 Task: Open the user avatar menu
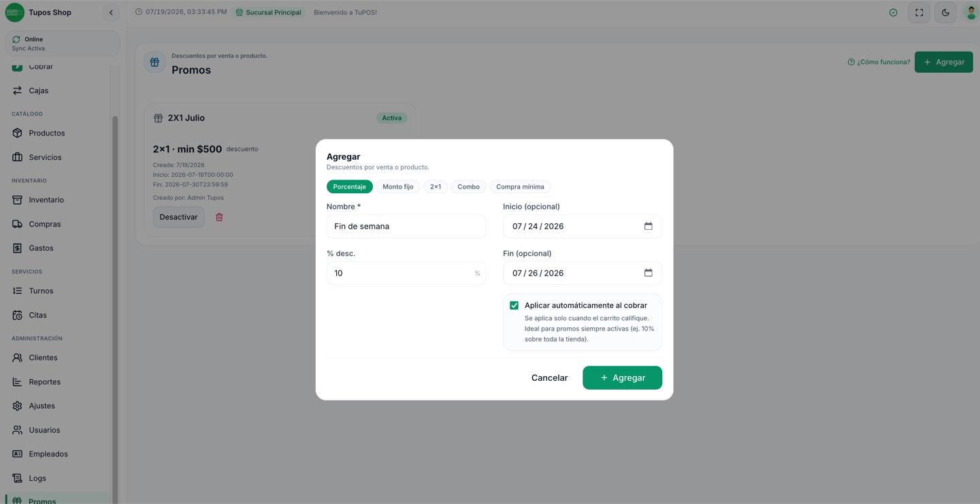pos(971,12)
